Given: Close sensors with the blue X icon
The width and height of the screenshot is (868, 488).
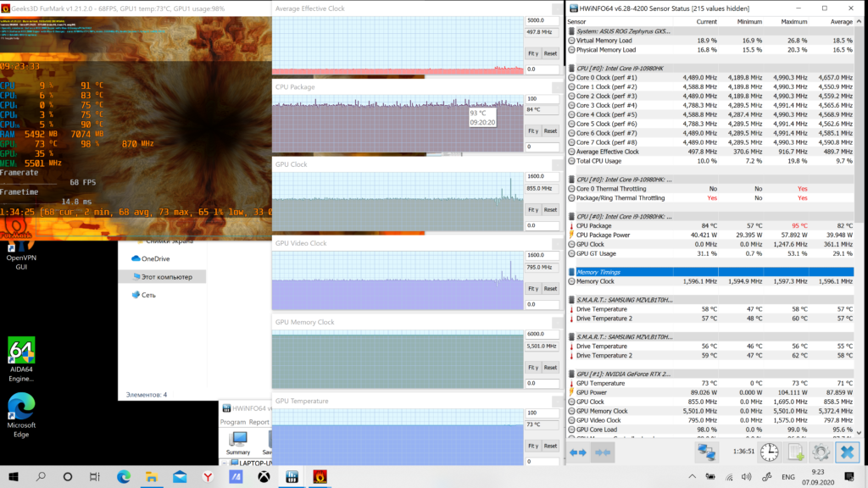Looking at the screenshot, I should [x=847, y=452].
